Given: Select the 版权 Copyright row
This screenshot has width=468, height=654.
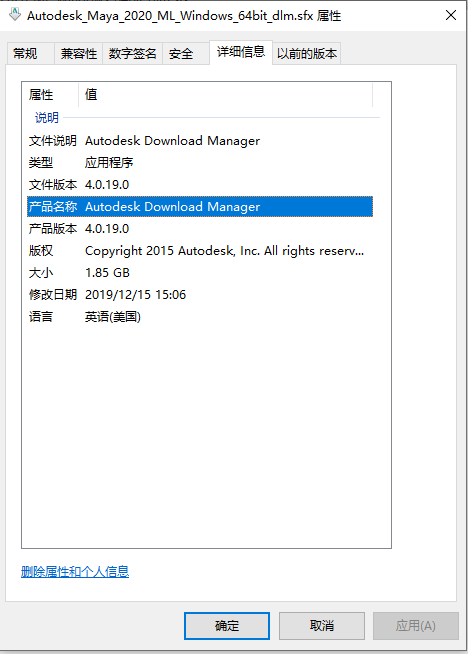Looking at the screenshot, I should click(x=200, y=251).
